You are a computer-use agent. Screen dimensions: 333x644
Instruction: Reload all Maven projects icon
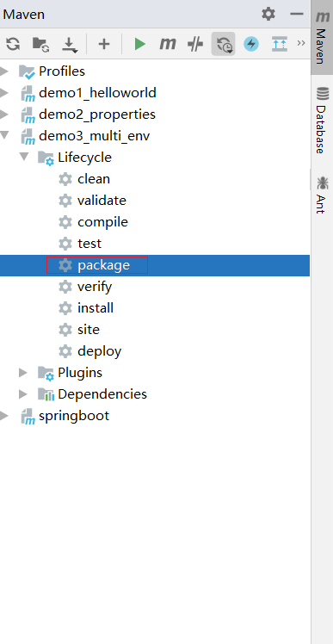tap(13, 43)
